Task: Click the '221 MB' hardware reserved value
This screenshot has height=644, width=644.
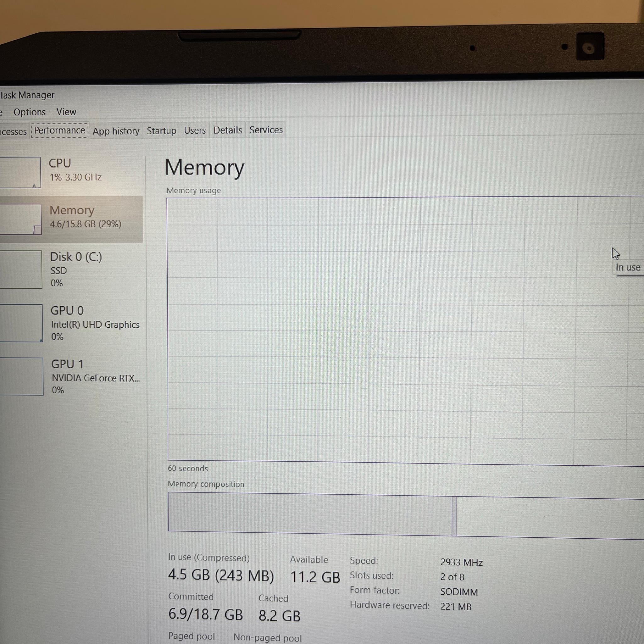Action: click(x=456, y=607)
